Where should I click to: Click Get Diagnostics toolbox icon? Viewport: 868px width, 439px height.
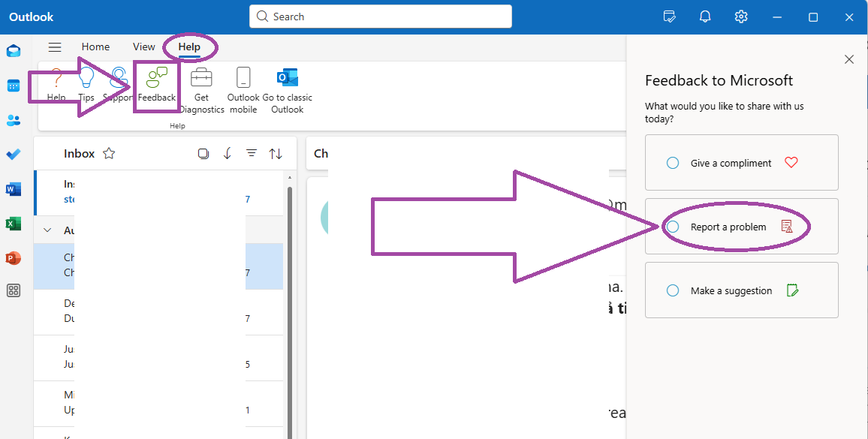(201, 90)
